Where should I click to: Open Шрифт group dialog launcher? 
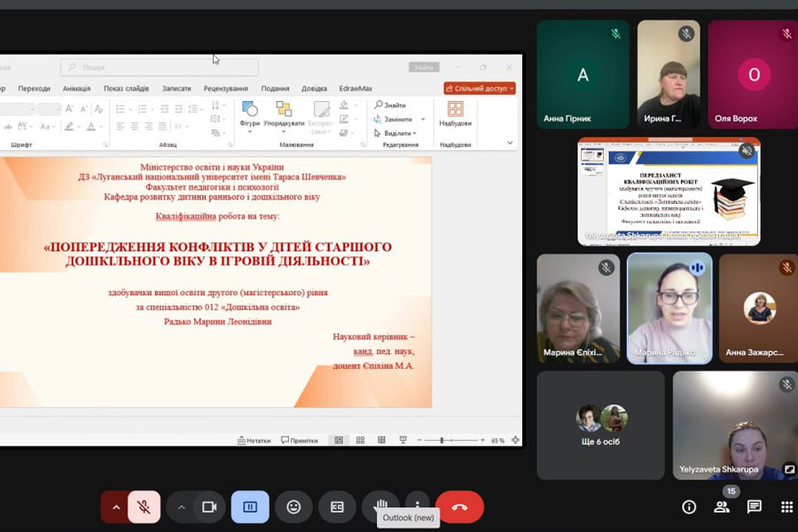106,145
